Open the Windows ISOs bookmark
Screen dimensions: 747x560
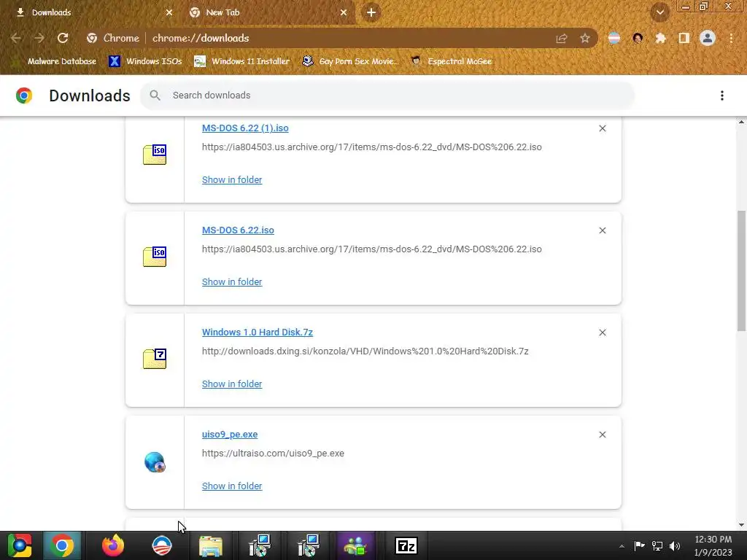pyautogui.click(x=146, y=61)
